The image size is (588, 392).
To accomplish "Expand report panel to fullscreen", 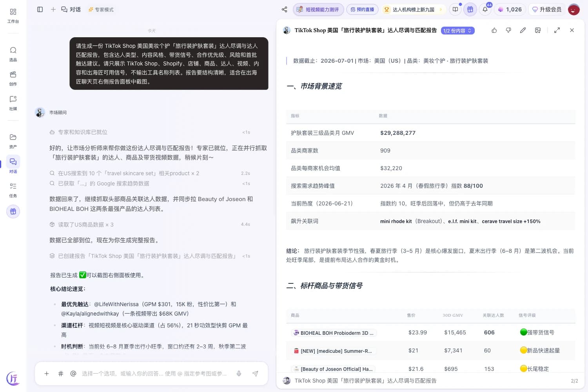I will point(557,30).
